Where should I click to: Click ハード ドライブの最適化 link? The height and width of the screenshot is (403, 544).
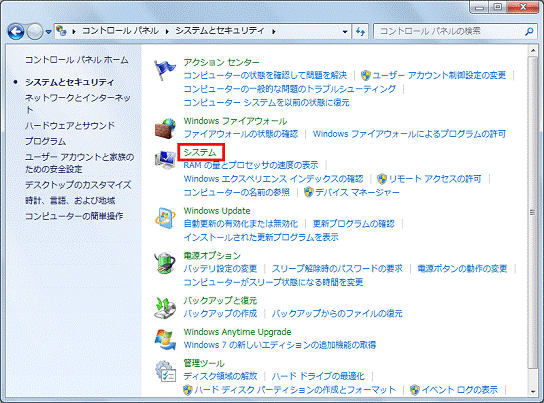pos(318,376)
